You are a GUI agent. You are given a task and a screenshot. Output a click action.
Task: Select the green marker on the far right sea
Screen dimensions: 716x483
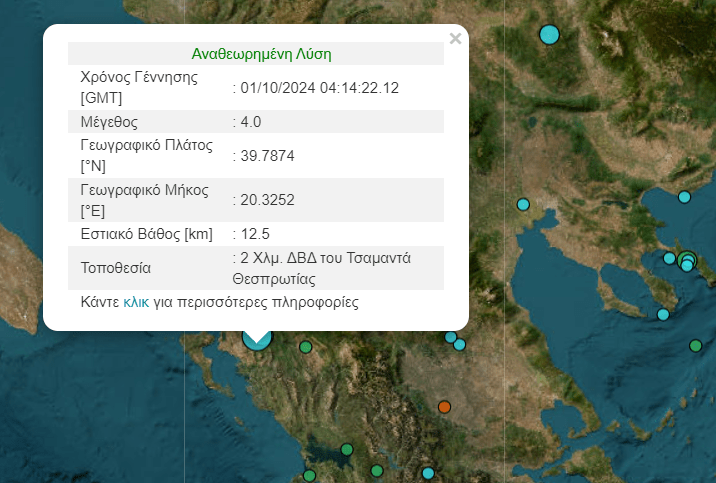(695, 346)
